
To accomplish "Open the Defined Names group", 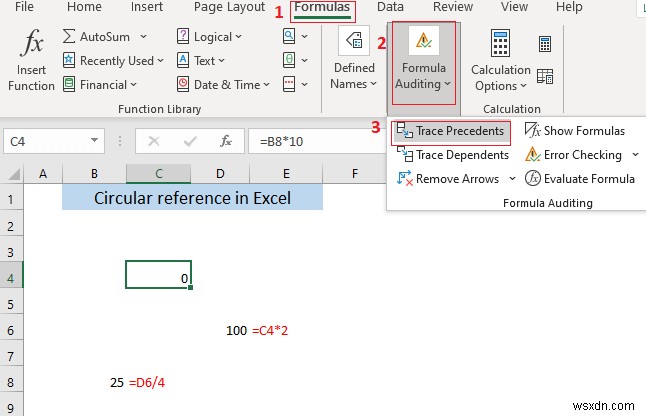I will click(x=354, y=59).
